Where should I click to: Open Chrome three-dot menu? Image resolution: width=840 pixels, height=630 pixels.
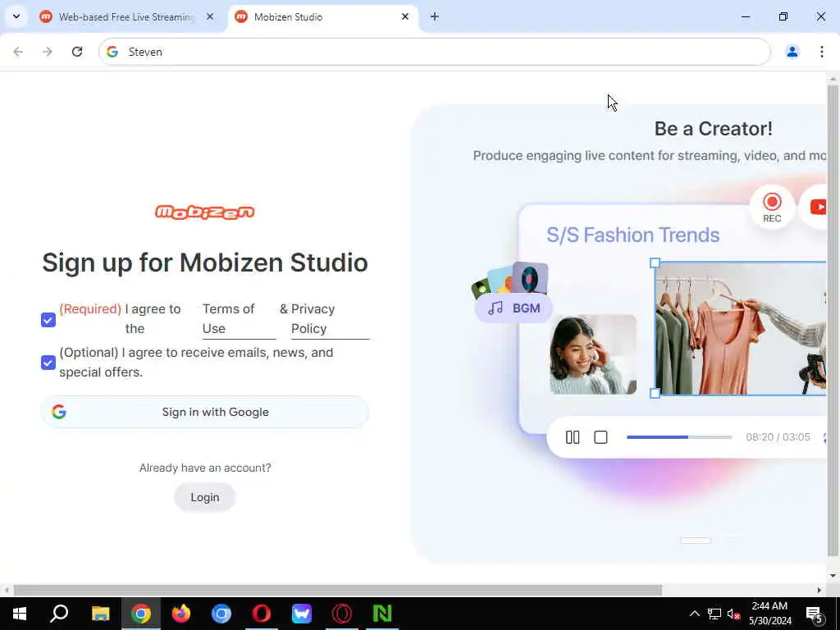click(821, 52)
